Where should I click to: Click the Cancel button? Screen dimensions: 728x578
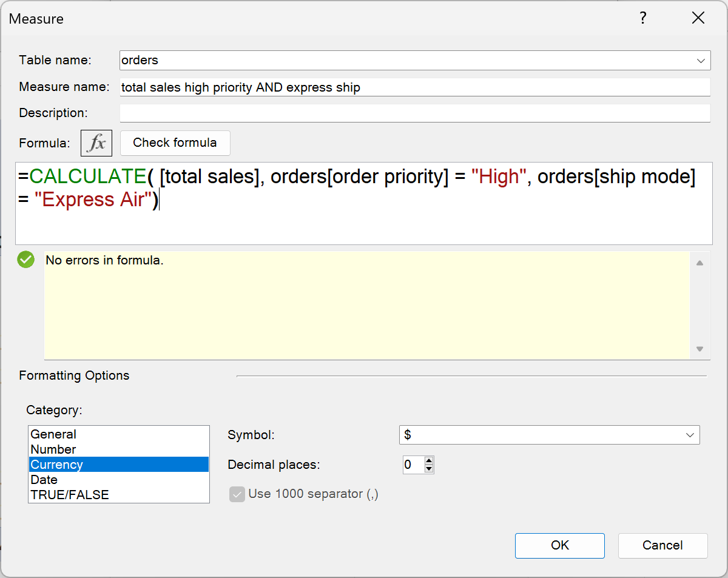(x=662, y=545)
